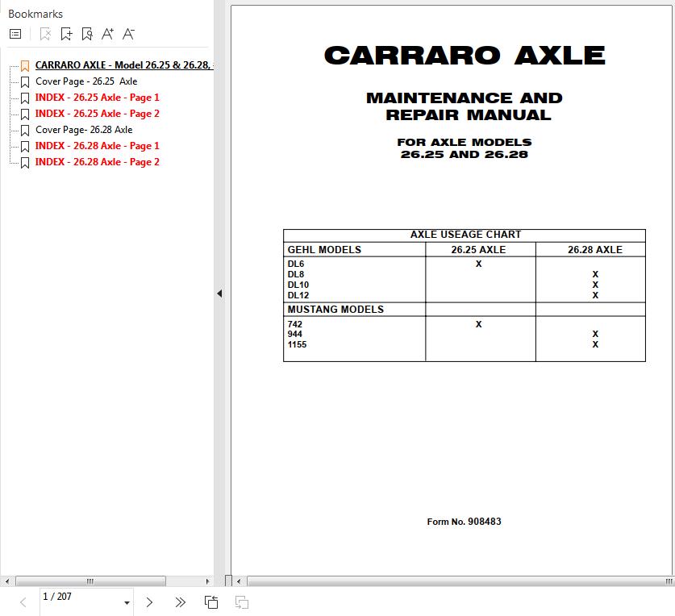
Task: Click the 26.28 AXLE column header
Action: [x=595, y=250]
